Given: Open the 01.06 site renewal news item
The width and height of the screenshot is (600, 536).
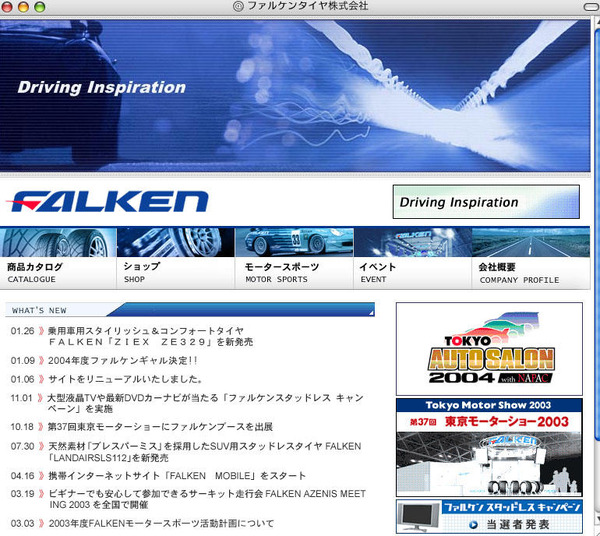Looking at the screenshot, I should click(125, 379).
